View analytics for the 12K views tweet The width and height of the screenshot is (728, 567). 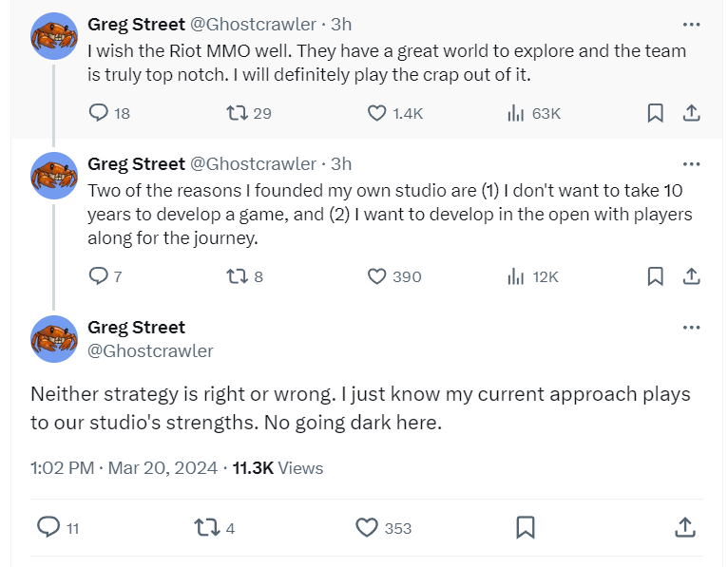coord(516,276)
